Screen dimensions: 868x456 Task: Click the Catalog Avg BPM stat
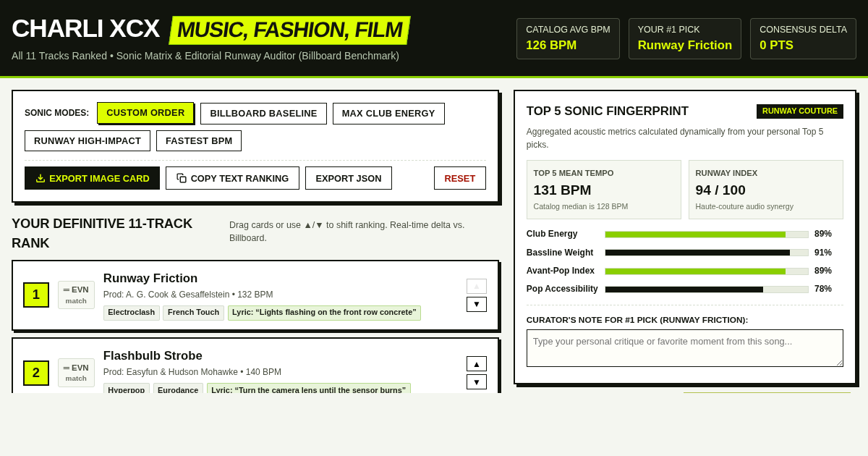pos(568,38)
